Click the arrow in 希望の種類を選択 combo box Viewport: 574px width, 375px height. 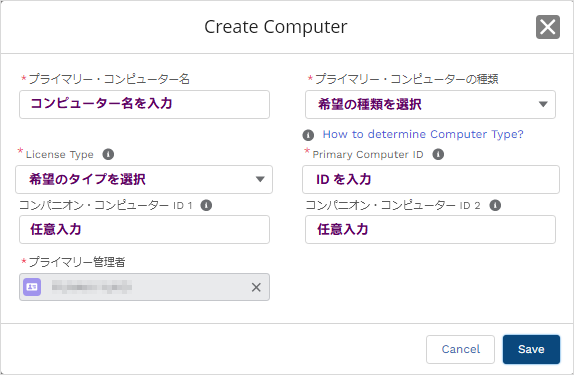click(543, 104)
